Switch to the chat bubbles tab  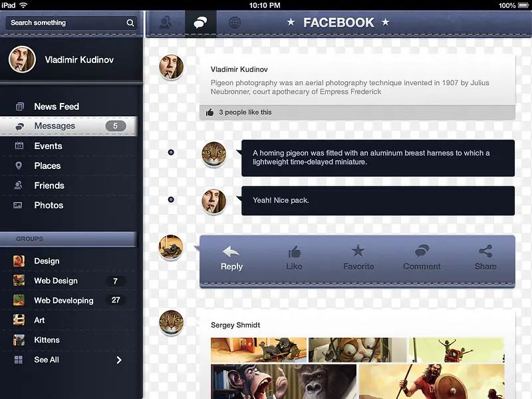tap(199, 23)
